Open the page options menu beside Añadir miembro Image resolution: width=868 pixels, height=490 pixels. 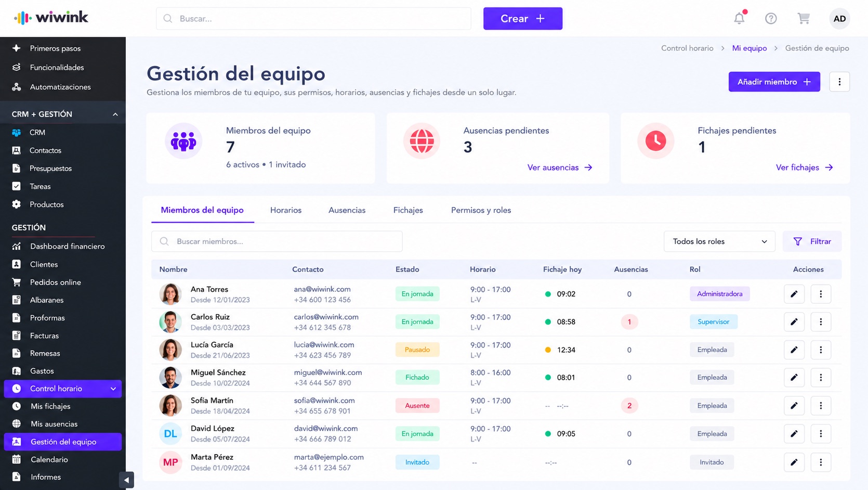pyautogui.click(x=839, y=82)
